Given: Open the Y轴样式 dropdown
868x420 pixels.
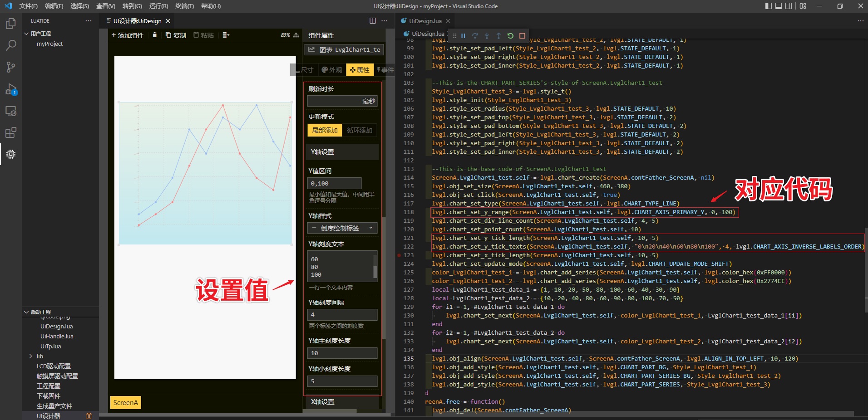Looking at the screenshot, I should (x=342, y=228).
